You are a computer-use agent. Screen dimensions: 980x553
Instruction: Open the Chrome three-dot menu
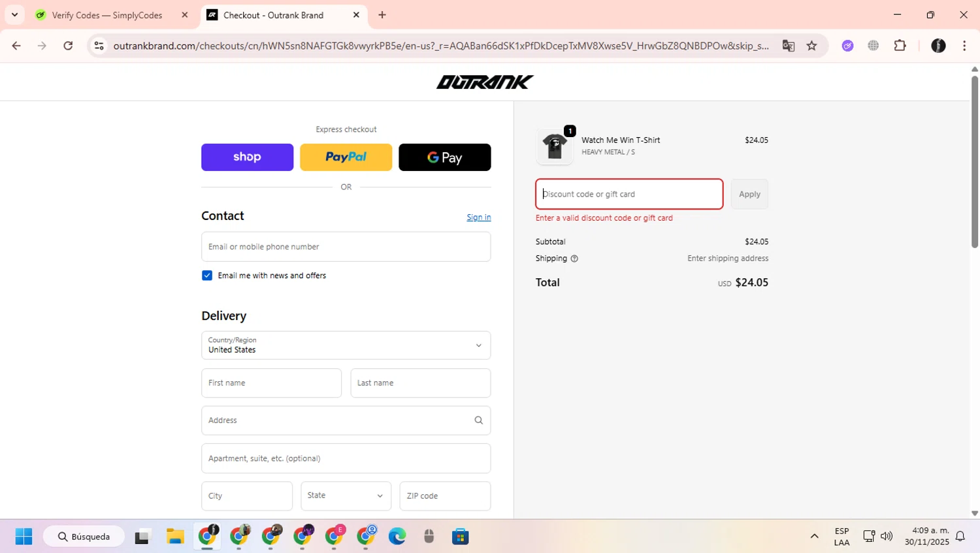(x=964, y=46)
